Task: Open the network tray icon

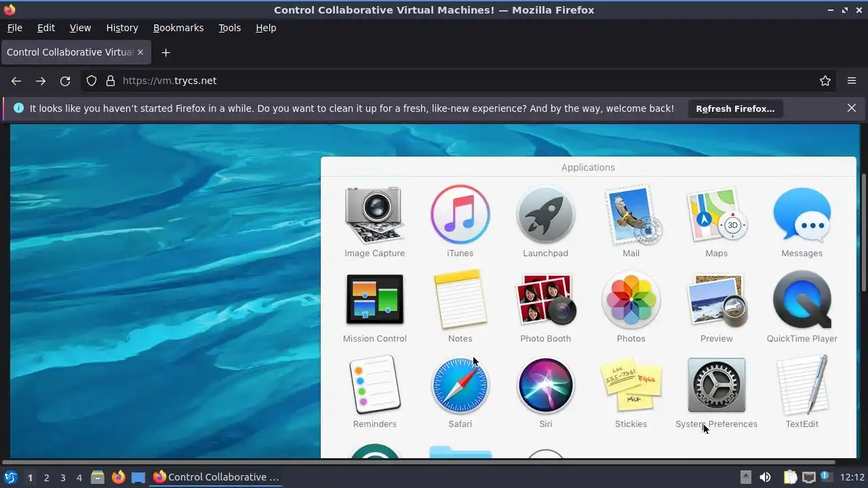Action: coord(808,477)
